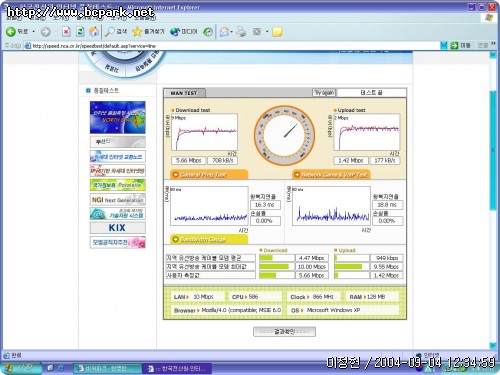Viewport: 500px width, 375px height.
Task: Click the green Go (이동) button
Action: pyautogui.click(x=460, y=45)
